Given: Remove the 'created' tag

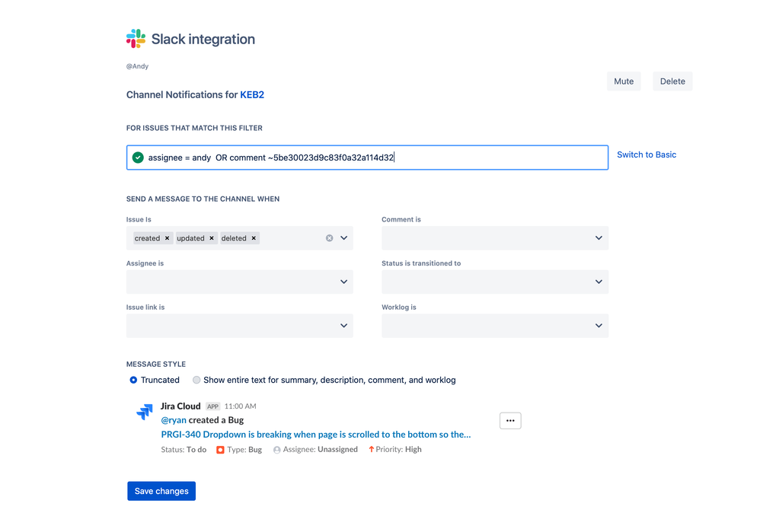Looking at the screenshot, I should coord(168,238).
